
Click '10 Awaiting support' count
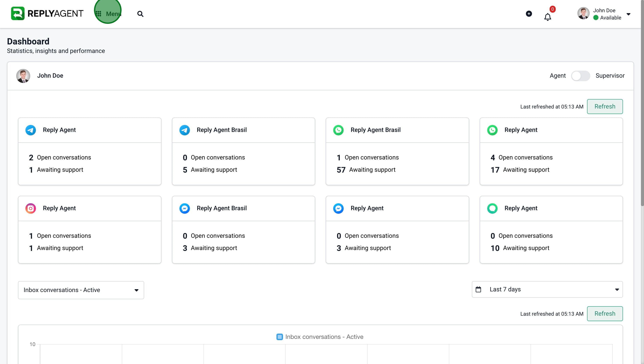pyautogui.click(x=520, y=248)
